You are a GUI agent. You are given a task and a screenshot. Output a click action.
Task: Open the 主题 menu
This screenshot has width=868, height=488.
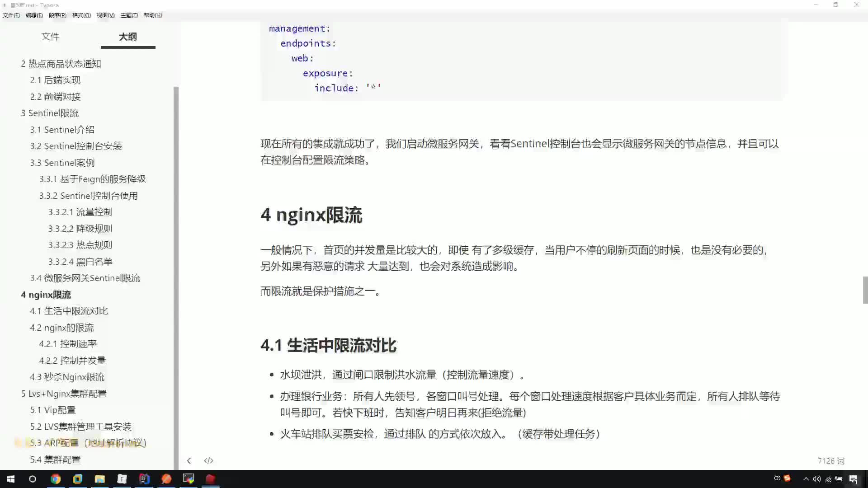click(x=129, y=15)
